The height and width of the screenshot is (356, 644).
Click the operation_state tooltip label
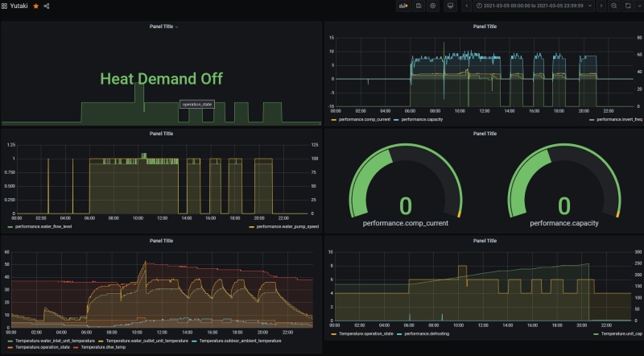pyautogui.click(x=197, y=105)
